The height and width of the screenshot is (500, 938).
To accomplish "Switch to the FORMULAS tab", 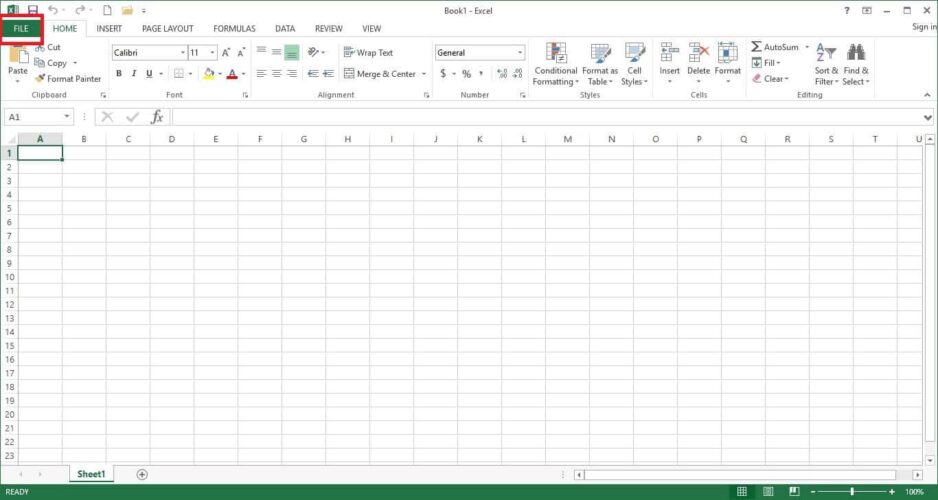I will point(234,29).
